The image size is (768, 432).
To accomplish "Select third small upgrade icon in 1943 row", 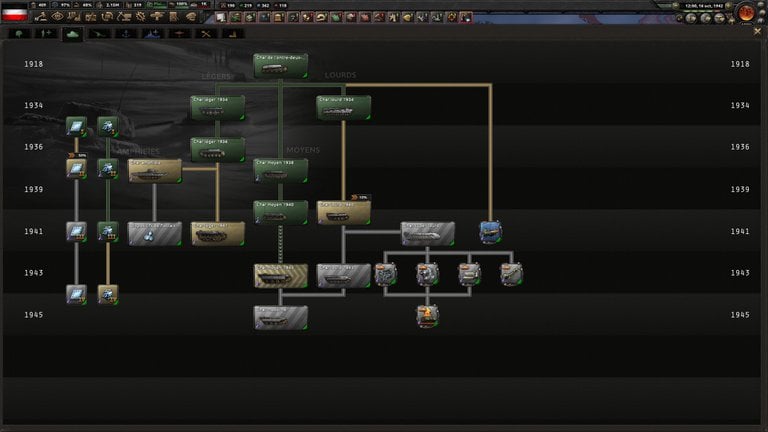I will click(x=469, y=274).
